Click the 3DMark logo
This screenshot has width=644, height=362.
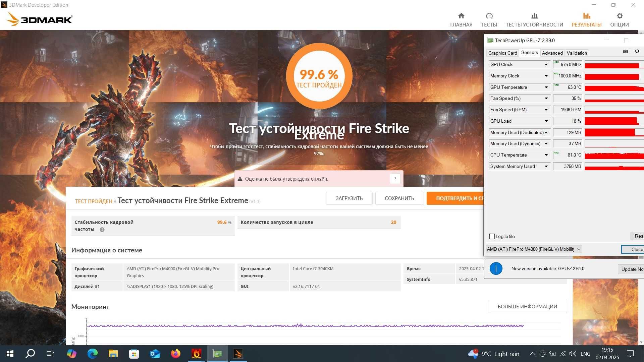coord(39,19)
